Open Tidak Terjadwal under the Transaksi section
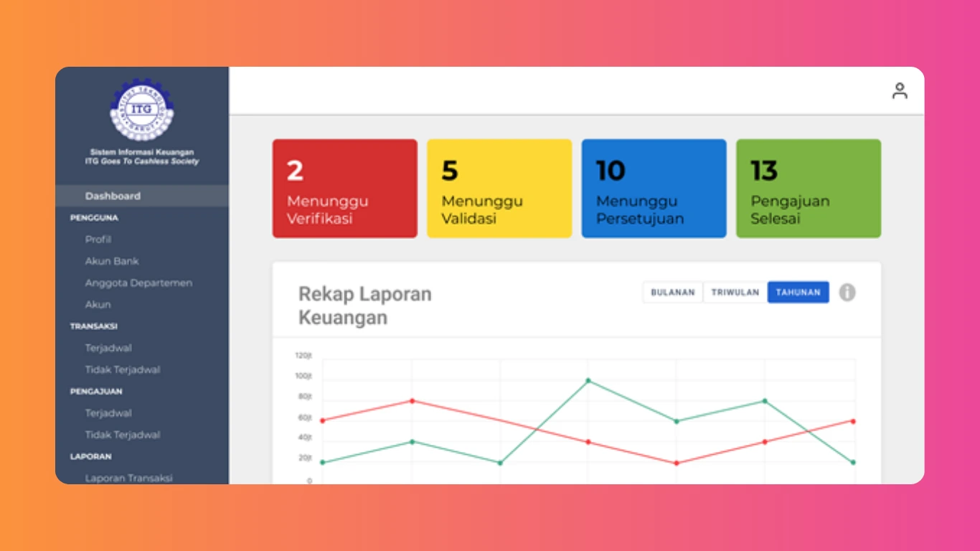Viewport: 980px width, 551px height. click(x=123, y=369)
